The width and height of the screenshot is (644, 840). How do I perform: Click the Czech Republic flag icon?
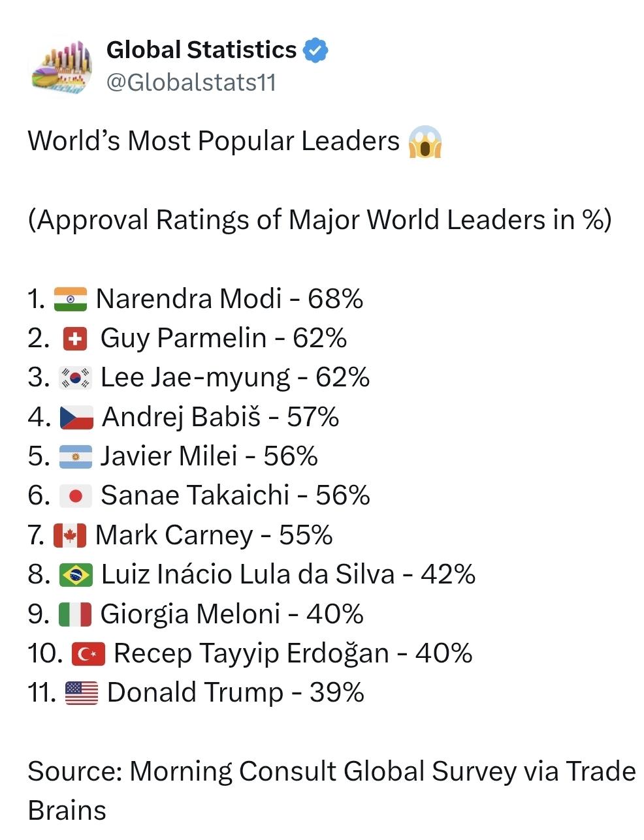tap(76, 417)
